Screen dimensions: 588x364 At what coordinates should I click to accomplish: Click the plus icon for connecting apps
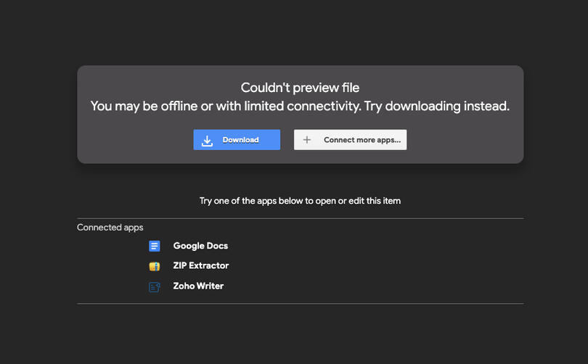point(307,140)
